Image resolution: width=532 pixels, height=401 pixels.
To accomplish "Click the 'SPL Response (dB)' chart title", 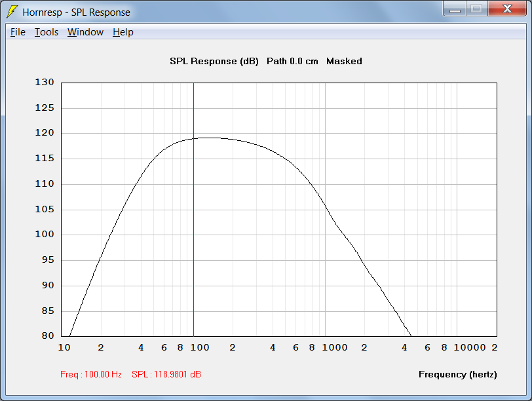I will click(x=214, y=62).
